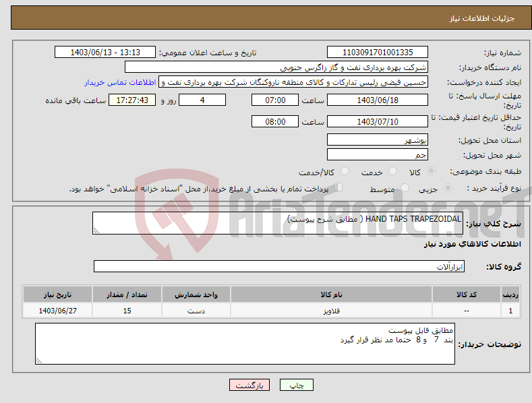Click the announcement date field 1403/06/13 - 13:13
Viewport: 532px width, 403px height.
click(105, 53)
